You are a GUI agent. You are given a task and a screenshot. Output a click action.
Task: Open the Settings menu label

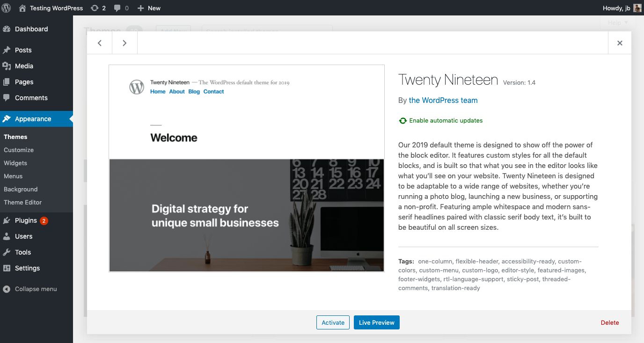[x=28, y=268]
